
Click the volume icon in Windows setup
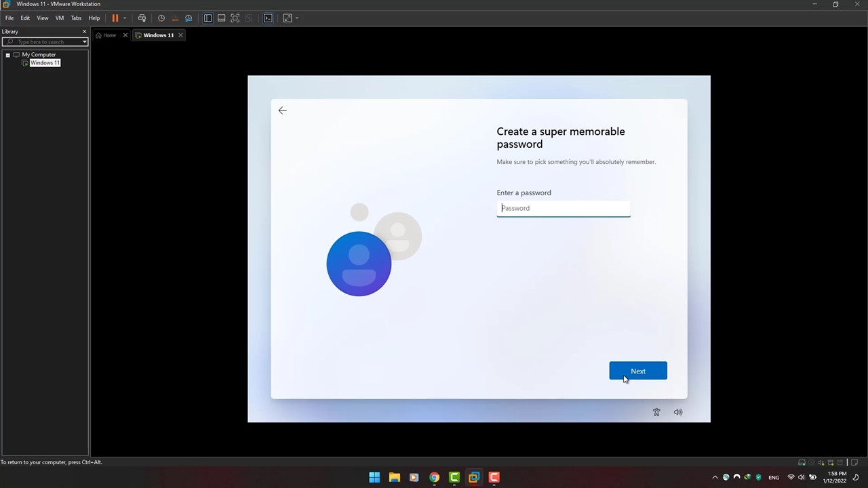pyautogui.click(x=678, y=412)
